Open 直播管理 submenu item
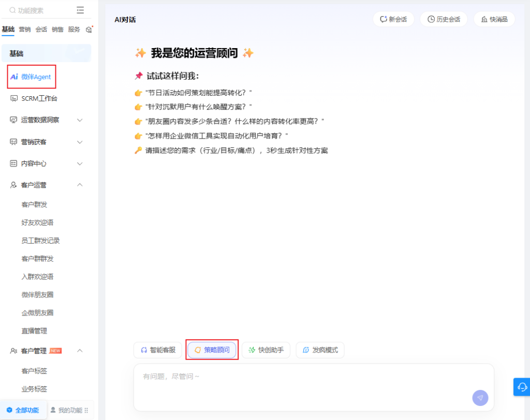The height and width of the screenshot is (420, 530). pyautogui.click(x=34, y=331)
